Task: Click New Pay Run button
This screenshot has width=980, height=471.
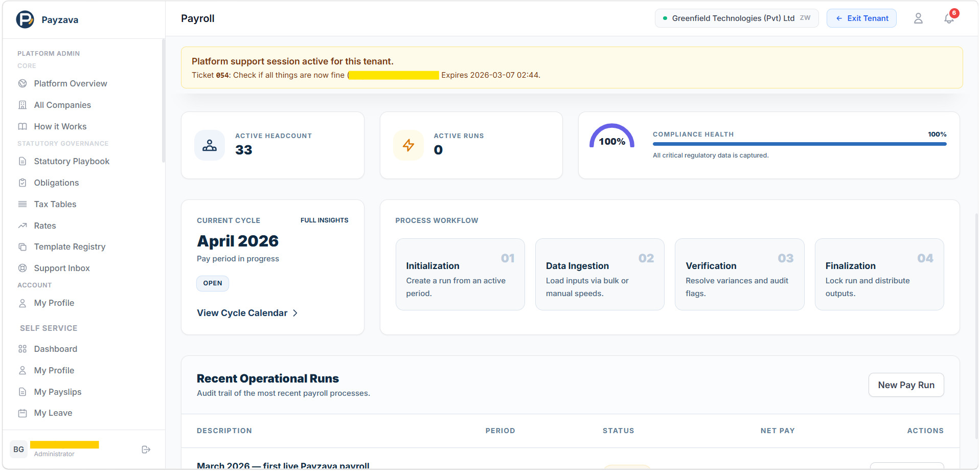Action: pyautogui.click(x=906, y=385)
